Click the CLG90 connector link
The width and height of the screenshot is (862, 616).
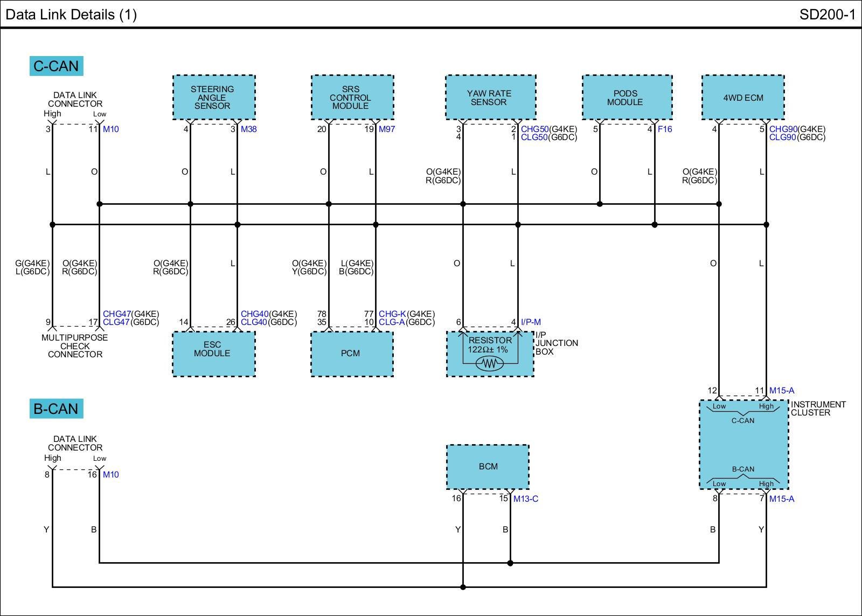(x=783, y=137)
